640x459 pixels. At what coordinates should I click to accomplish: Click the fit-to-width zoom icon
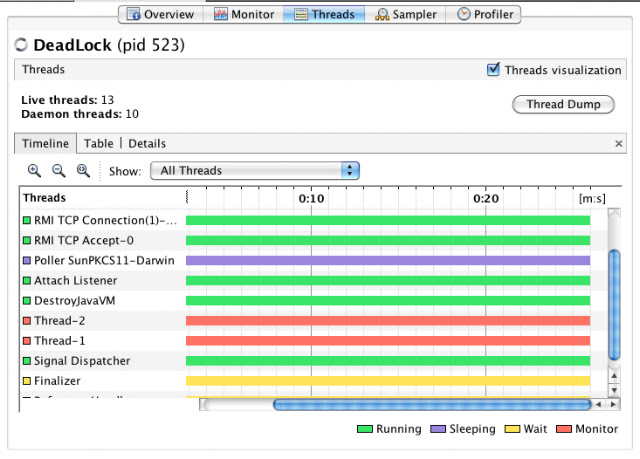tap(83, 171)
